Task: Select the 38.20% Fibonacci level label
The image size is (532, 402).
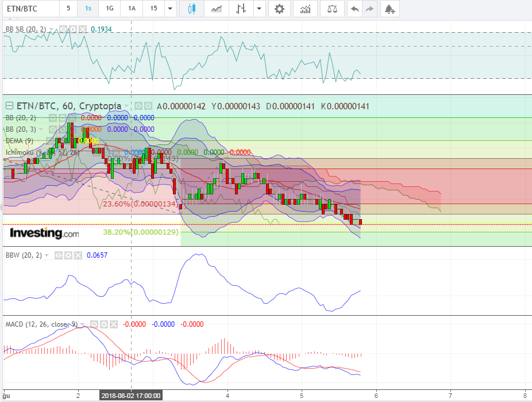Action: coord(140,232)
